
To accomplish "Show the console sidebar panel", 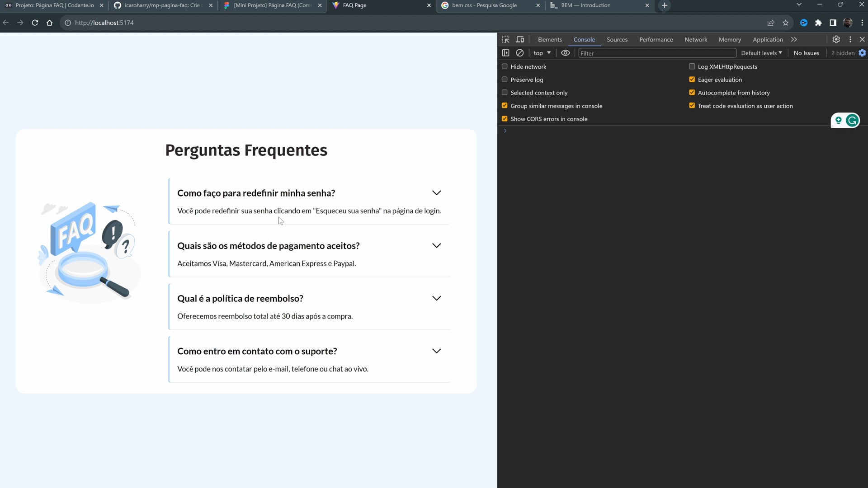I will pos(505,53).
